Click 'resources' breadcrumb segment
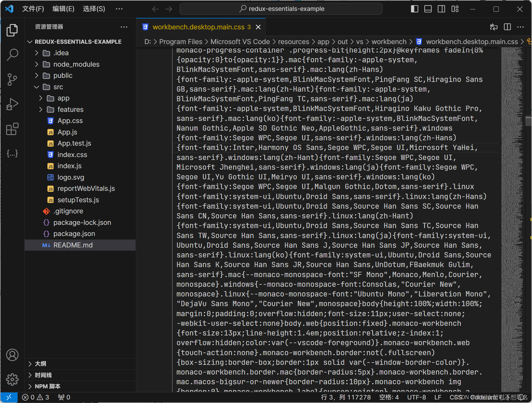 294,42
